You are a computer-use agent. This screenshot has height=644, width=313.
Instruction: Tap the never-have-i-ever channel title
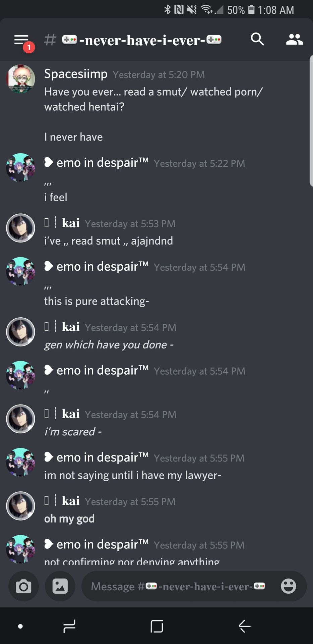(x=142, y=40)
